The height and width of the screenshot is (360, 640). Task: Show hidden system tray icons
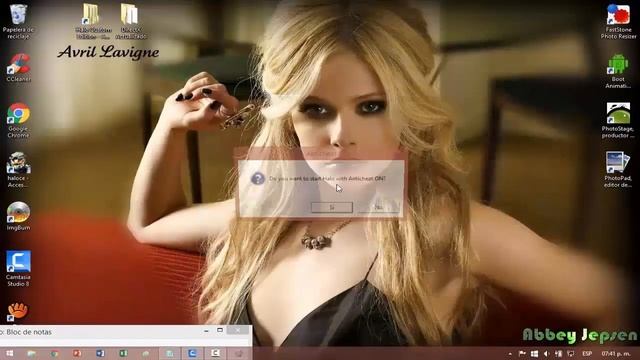[x=510, y=354]
